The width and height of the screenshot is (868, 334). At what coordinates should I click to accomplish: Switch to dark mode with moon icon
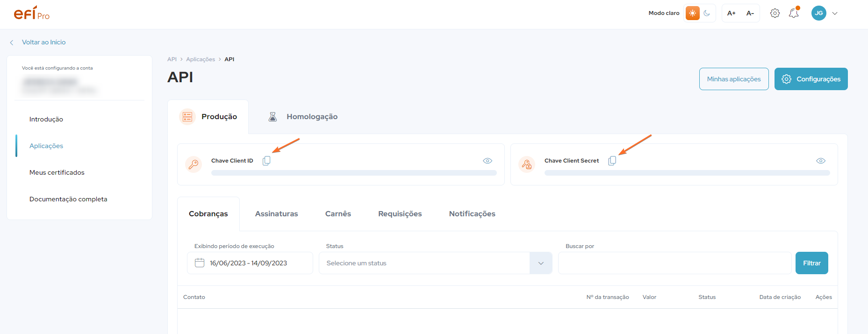(x=707, y=13)
